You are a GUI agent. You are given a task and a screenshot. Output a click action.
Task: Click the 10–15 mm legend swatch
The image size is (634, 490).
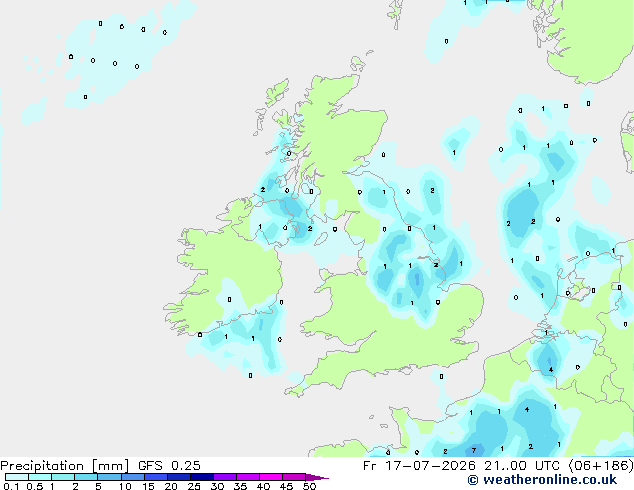pyautogui.click(x=132, y=477)
